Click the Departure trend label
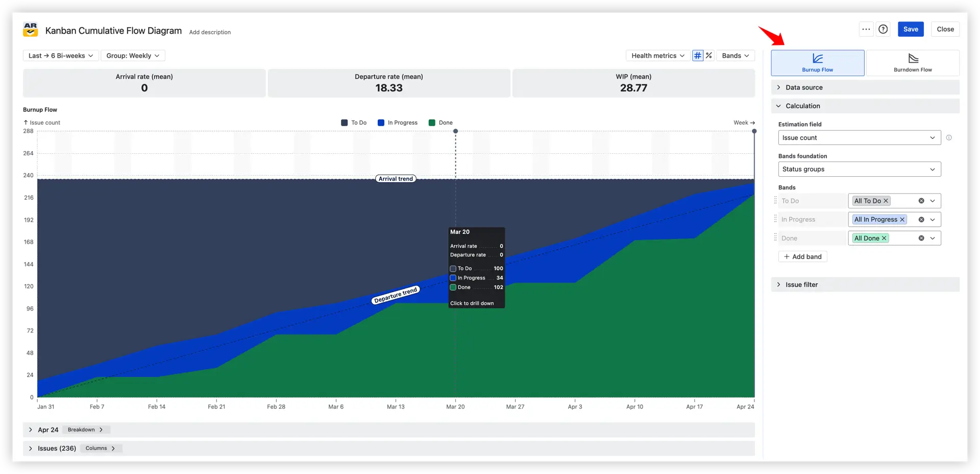This screenshot has width=980, height=474. (x=396, y=295)
